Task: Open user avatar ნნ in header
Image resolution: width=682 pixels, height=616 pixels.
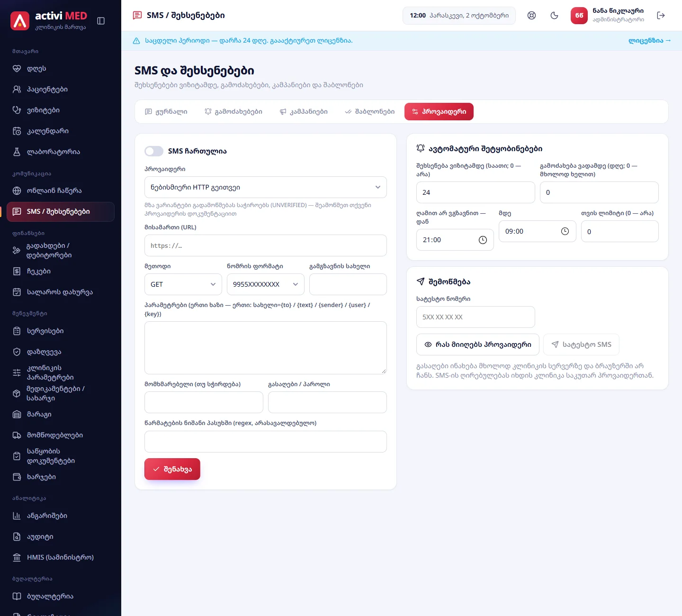Action: pos(579,16)
